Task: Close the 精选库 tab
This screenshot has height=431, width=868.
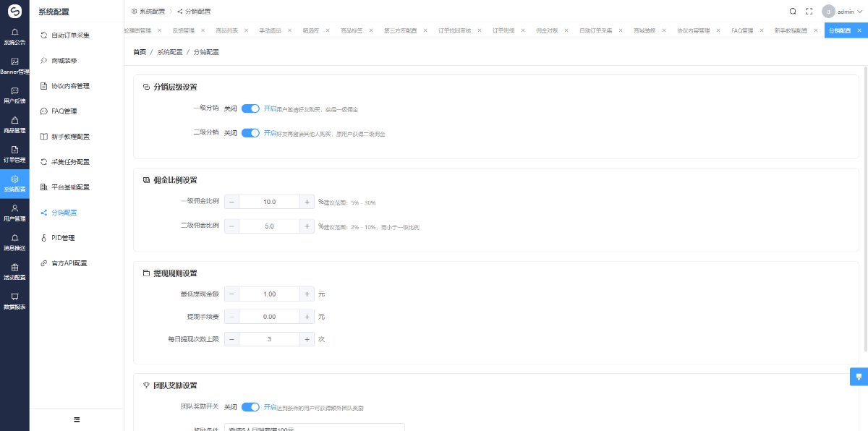Action: pyautogui.click(x=329, y=31)
